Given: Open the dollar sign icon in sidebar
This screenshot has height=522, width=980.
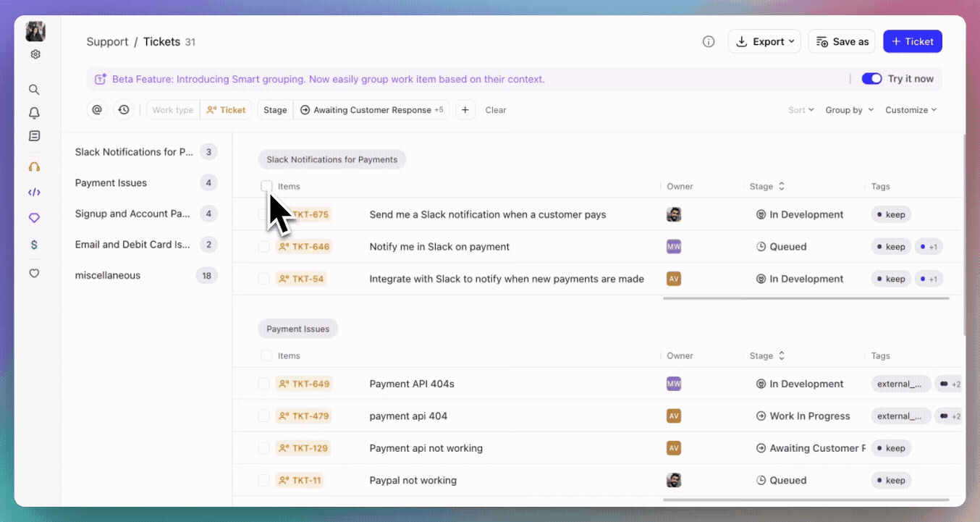Looking at the screenshot, I should tap(34, 245).
